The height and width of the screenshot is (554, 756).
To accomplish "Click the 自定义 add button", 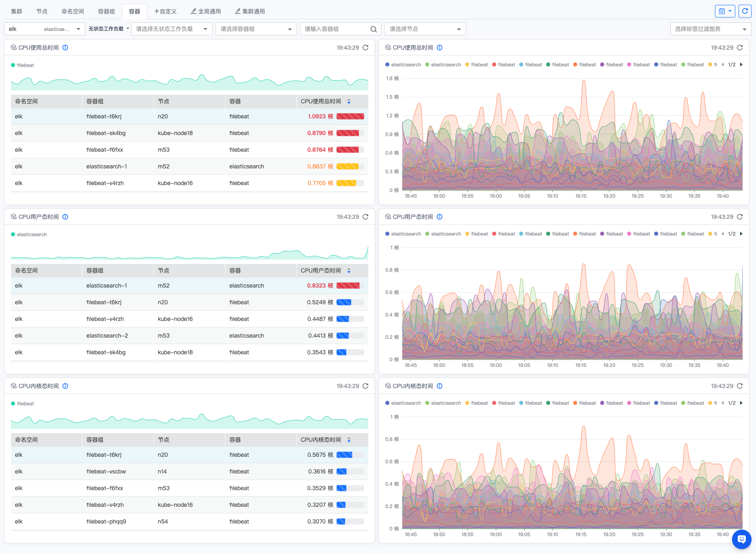I will click(165, 11).
